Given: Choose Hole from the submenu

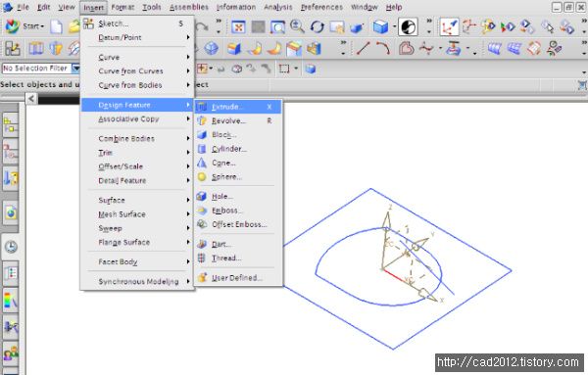Looking at the screenshot, I should pos(238,196).
